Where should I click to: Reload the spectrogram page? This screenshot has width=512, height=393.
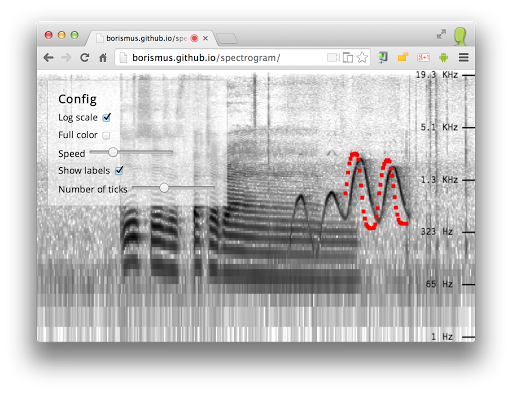click(x=85, y=58)
